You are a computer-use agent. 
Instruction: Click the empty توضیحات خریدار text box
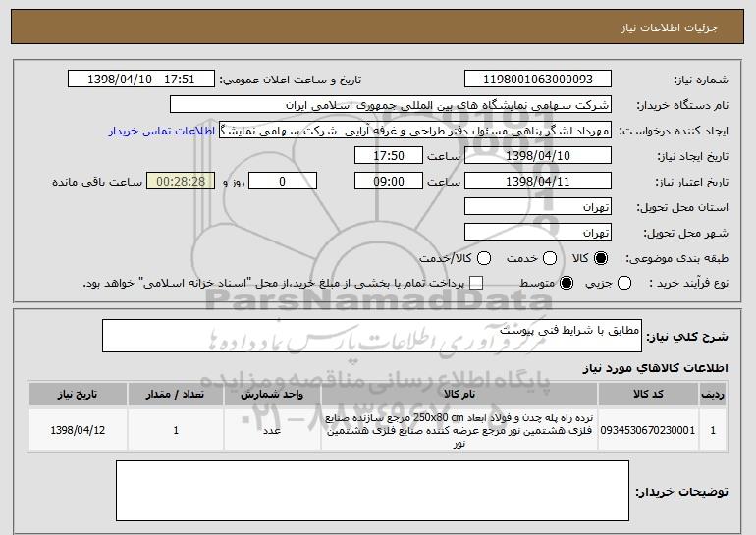point(372,491)
